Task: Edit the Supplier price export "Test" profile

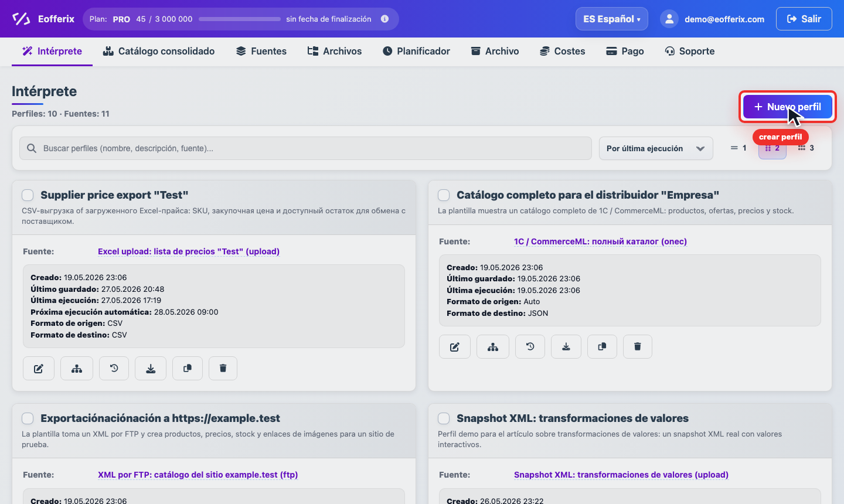Action: coord(39,369)
